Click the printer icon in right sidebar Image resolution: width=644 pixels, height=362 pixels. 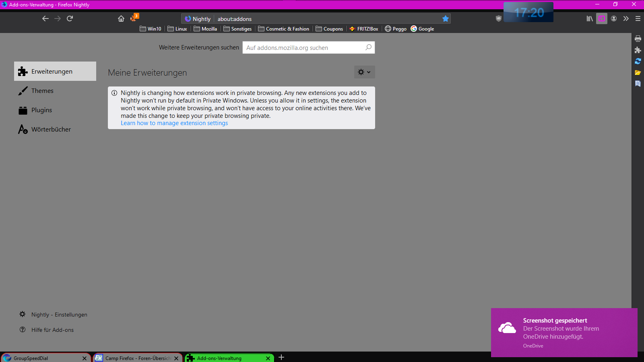(638, 39)
